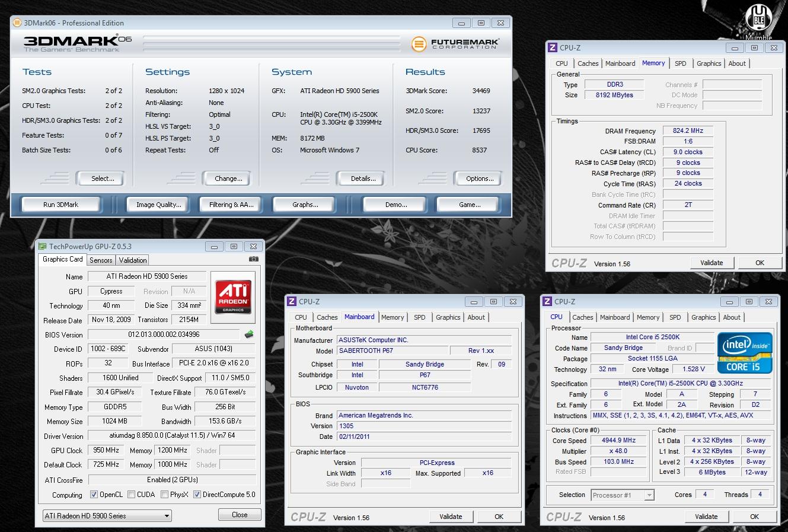The image size is (788, 532).
Task: Toggle the DirectCompute 5.0 checkbox
Action: (197, 495)
